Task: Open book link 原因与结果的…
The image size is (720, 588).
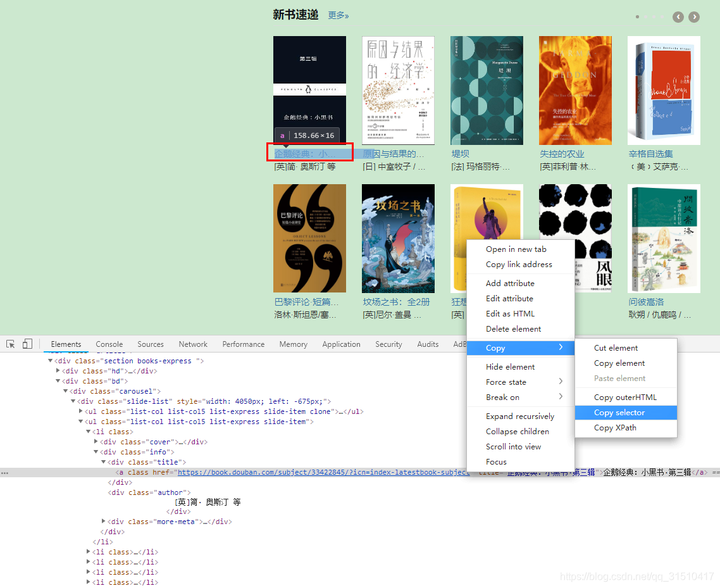Action: pyautogui.click(x=394, y=154)
